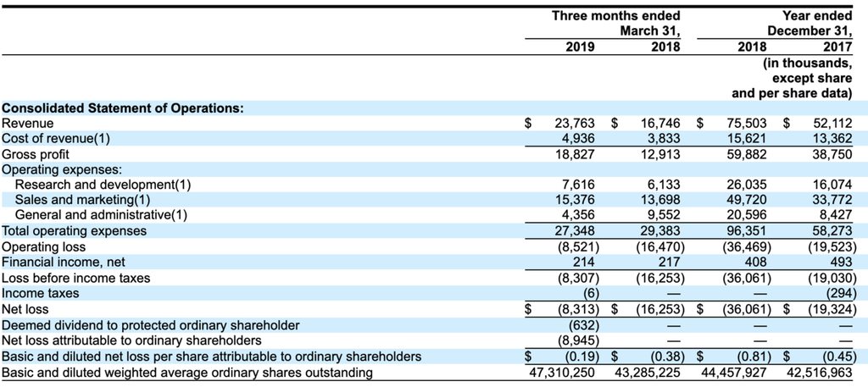Select the Gross profit row label

click(36, 155)
